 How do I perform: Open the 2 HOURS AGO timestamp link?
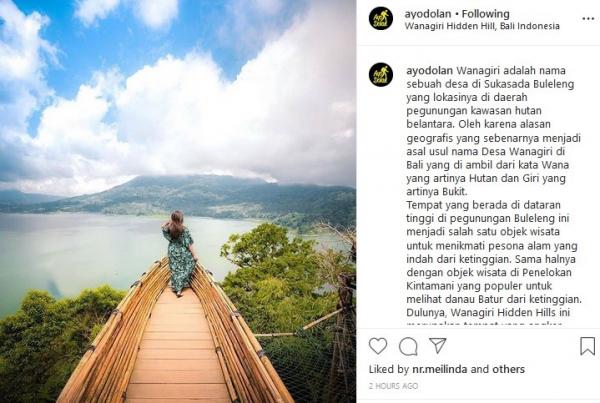393,386
